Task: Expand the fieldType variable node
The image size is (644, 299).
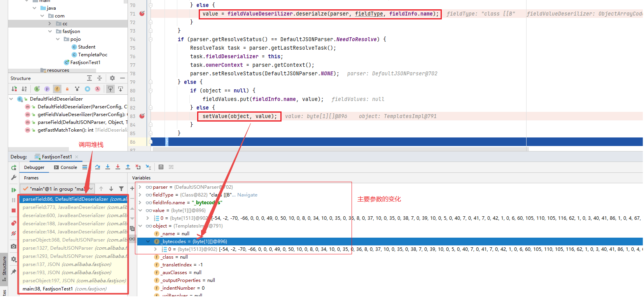Action: point(140,195)
